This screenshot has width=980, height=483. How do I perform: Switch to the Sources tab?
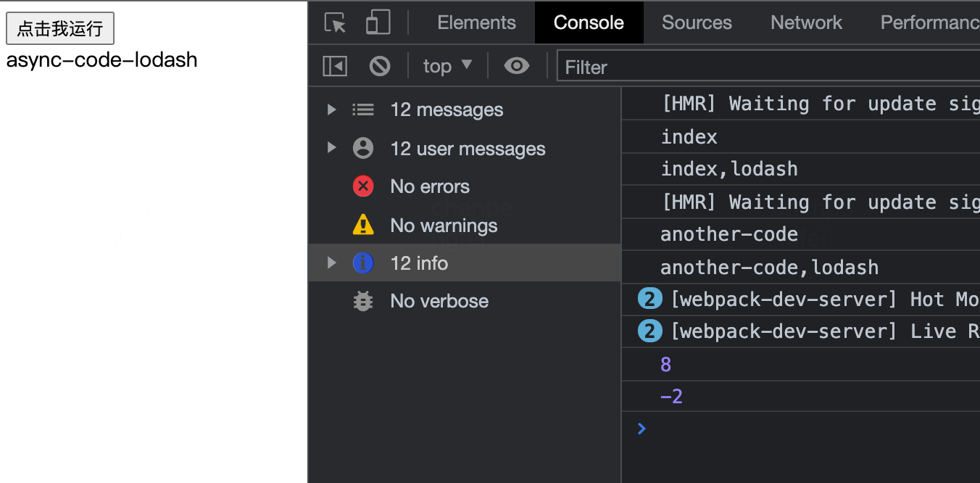(x=697, y=23)
